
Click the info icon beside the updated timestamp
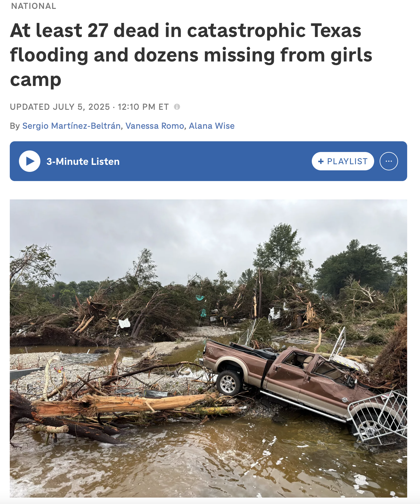point(177,107)
